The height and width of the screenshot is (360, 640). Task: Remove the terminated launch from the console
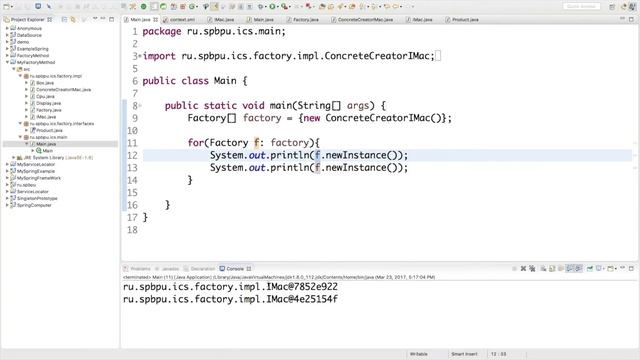[x=523, y=269]
